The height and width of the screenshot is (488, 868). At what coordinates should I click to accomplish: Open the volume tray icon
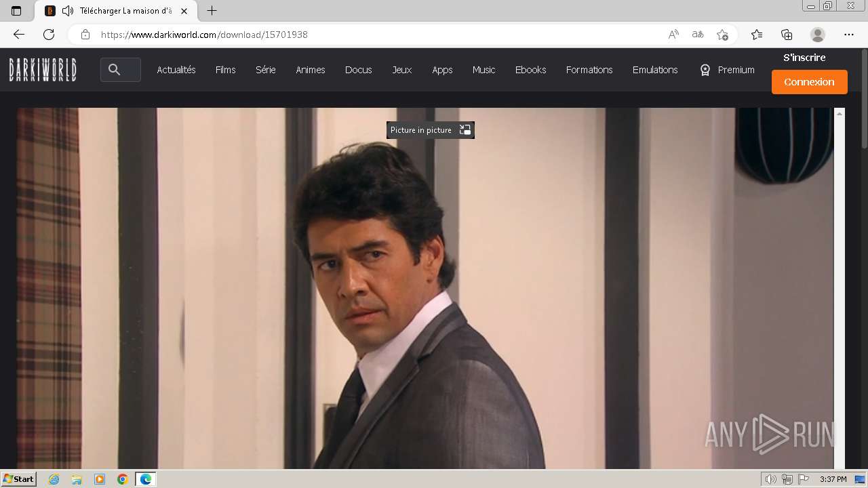pos(771,479)
